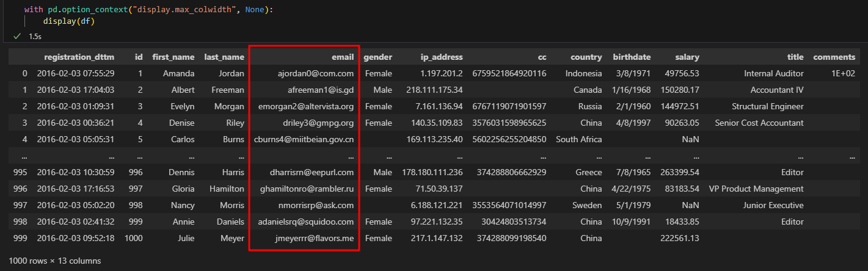This screenshot has height=271, width=868.
Task: Select email cell adanielsrq@squidoo.com
Action: tap(306, 222)
